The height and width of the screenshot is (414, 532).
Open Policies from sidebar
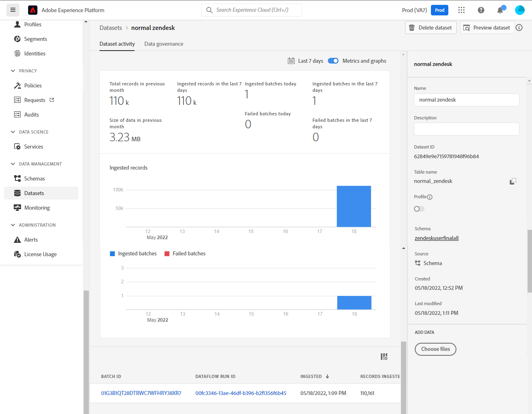pyautogui.click(x=33, y=85)
